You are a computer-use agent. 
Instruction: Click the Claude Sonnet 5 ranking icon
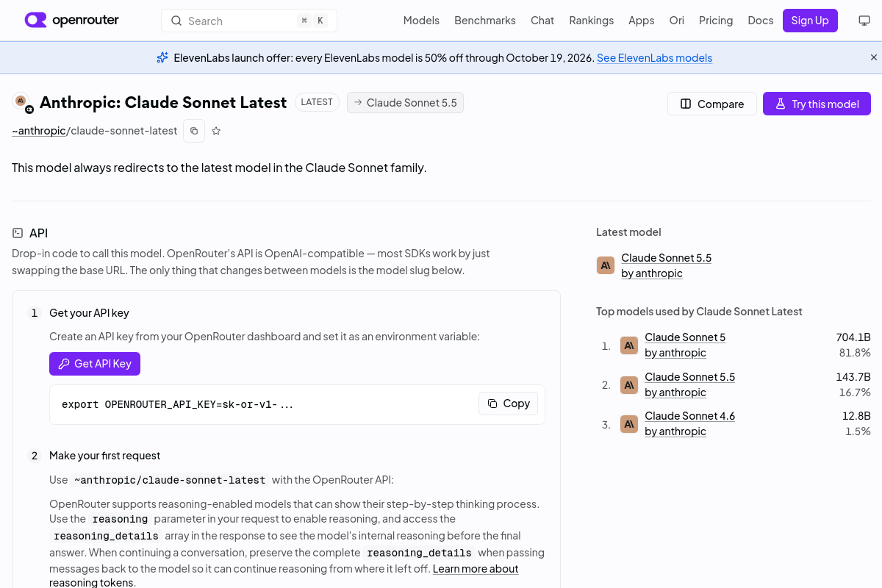(x=629, y=345)
